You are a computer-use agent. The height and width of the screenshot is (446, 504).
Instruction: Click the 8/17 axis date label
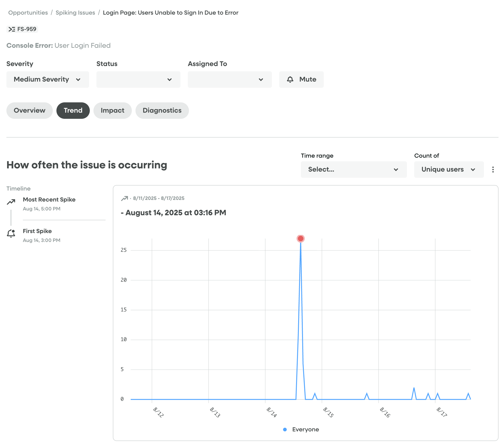click(x=442, y=412)
